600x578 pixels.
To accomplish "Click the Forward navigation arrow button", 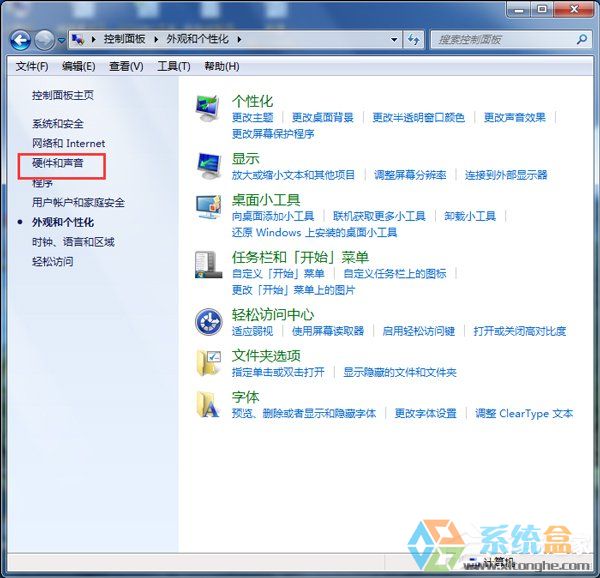I will (x=44, y=40).
